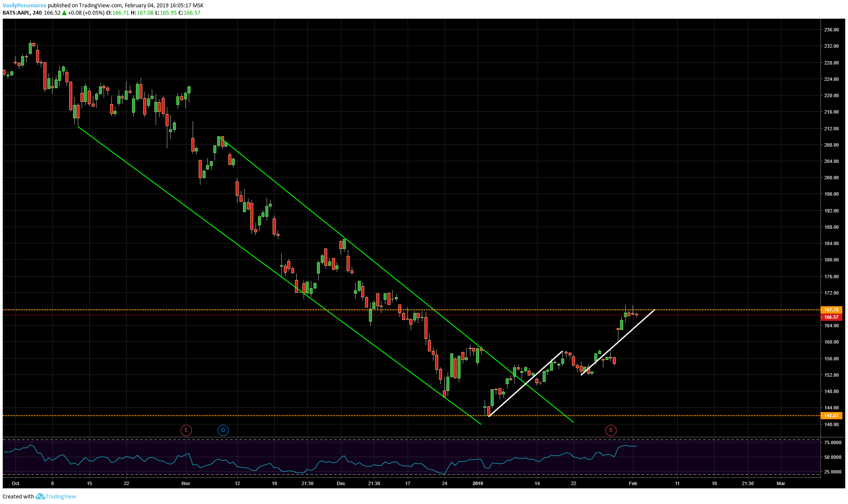
Task: Click the high value H:167.08
Action: coord(142,13)
